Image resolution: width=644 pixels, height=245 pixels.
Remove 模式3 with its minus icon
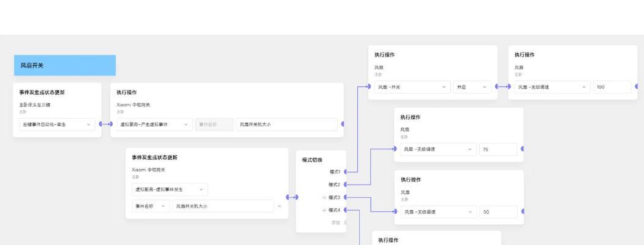click(324, 197)
